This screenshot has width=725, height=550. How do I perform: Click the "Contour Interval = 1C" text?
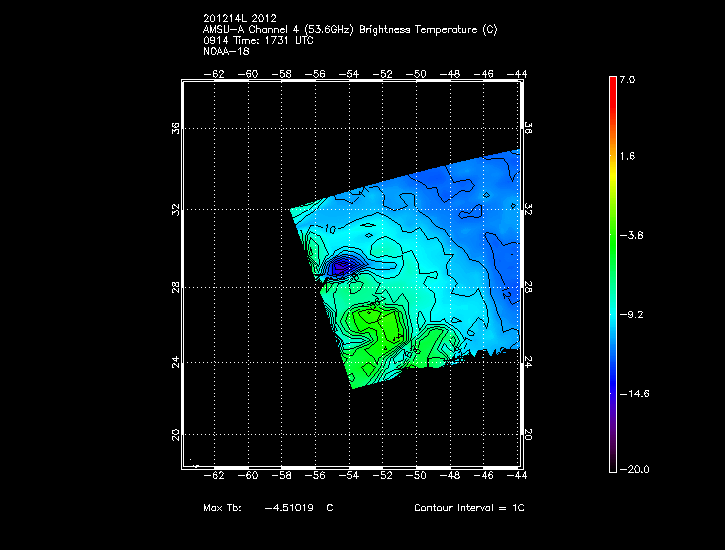(469, 508)
